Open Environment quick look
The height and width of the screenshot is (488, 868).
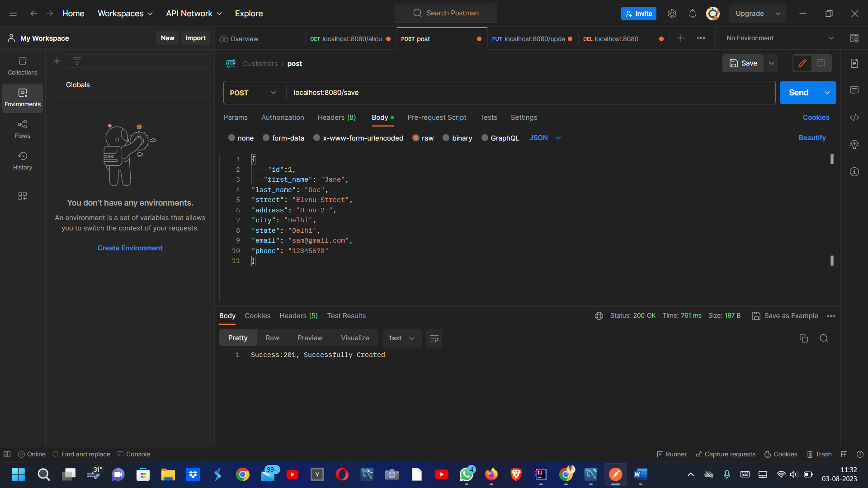(x=854, y=38)
